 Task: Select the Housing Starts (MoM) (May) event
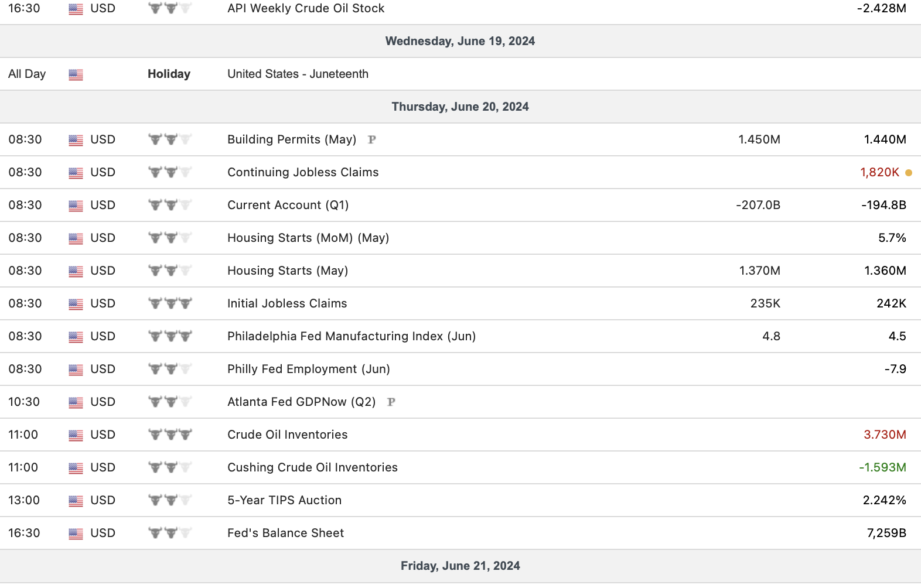[x=308, y=238]
